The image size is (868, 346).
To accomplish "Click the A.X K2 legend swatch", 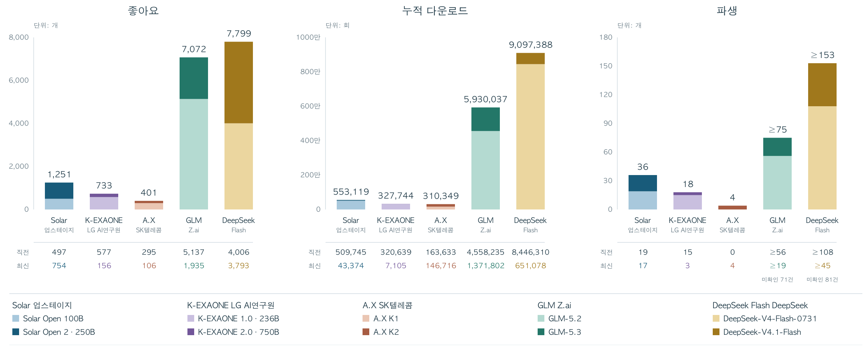I will coord(366,332).
